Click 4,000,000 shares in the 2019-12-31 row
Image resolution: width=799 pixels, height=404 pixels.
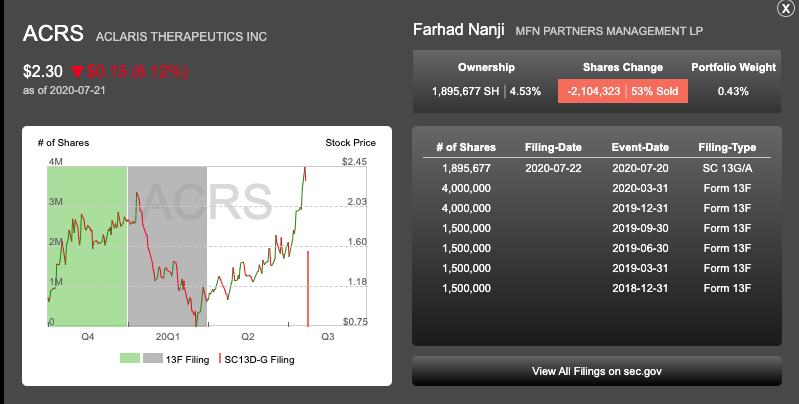click(466, 208)
